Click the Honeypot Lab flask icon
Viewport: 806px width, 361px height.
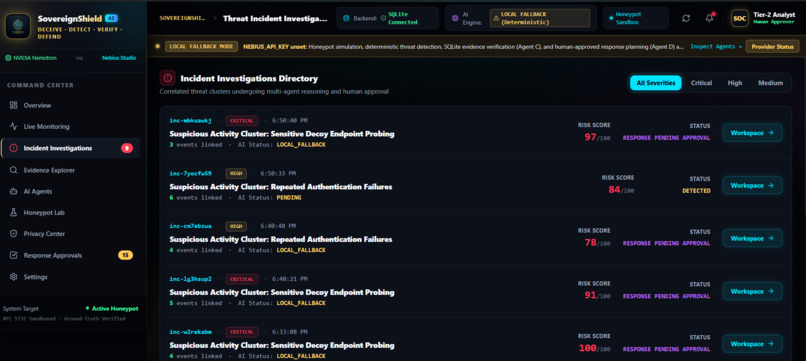pyautogui.click(x=13, y=212)
